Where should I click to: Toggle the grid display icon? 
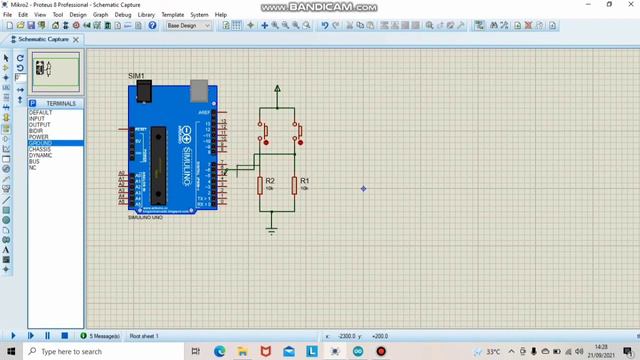(x=236, y=25)
